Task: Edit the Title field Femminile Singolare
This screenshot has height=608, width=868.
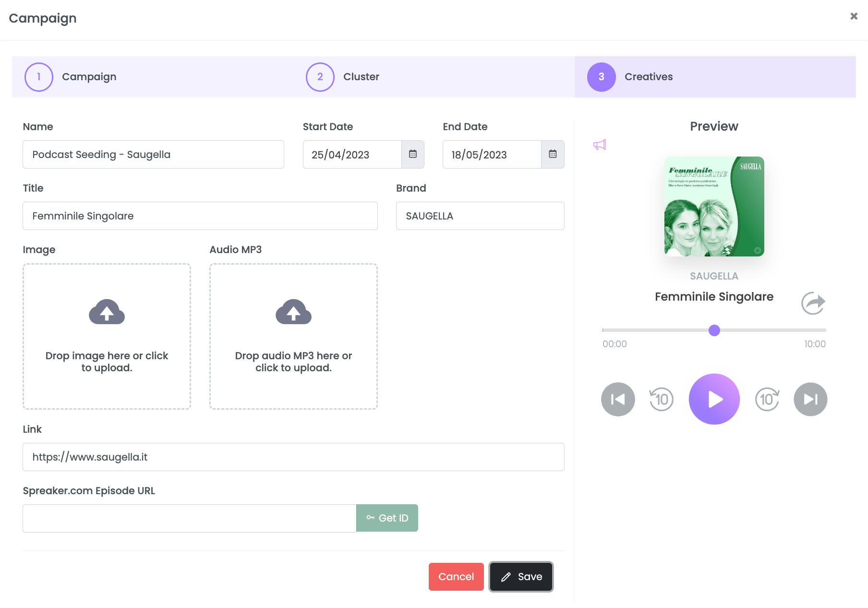Action: [200, 216]
